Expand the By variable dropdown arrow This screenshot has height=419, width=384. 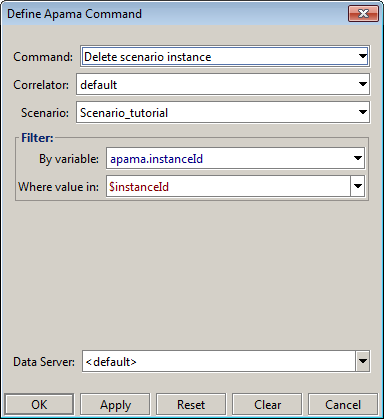click(x=358, y=158)
